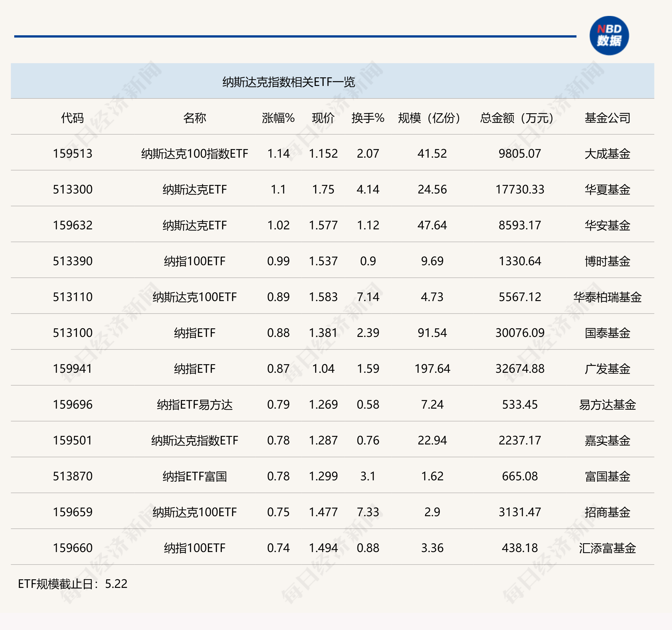Click total amount 30076.09 cell
The height and width of the screenshot is (630, 672).
tap(520, 333)
